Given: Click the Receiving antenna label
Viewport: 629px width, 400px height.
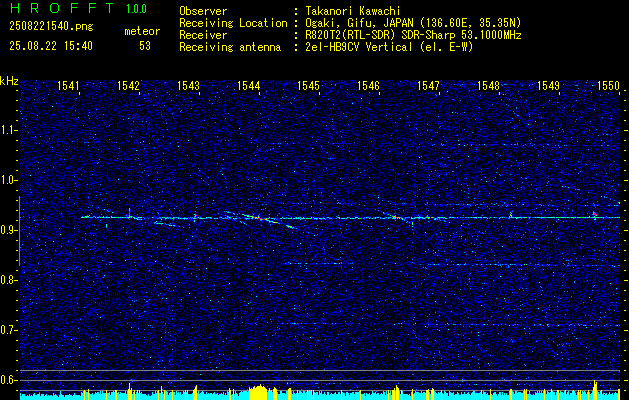Looking at the screenshot, I should (230, 47).
